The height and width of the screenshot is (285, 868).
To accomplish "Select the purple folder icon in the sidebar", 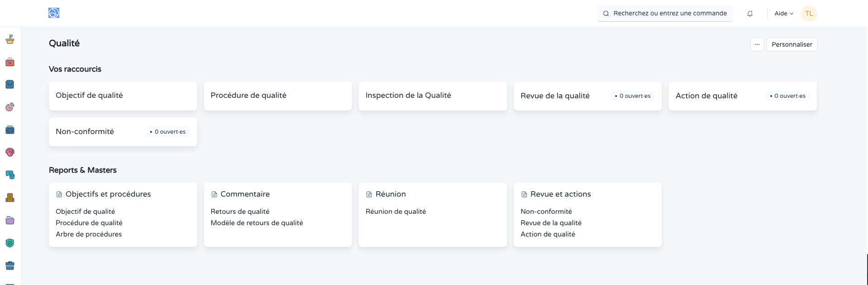I will tap(10, 221).
